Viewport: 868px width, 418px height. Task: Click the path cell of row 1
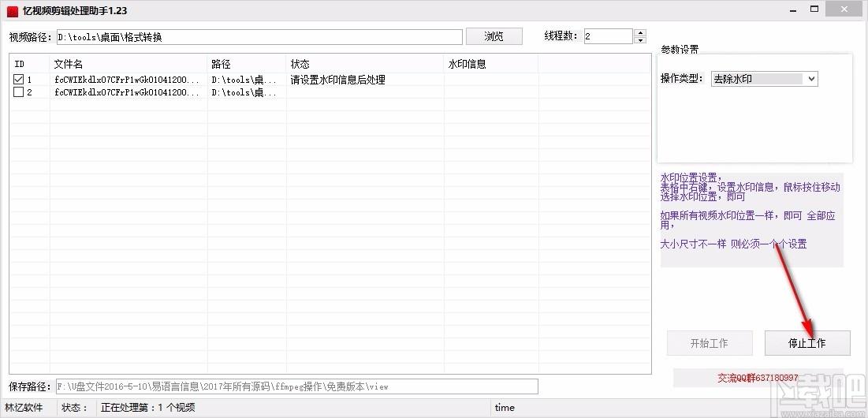pos(244,80)
